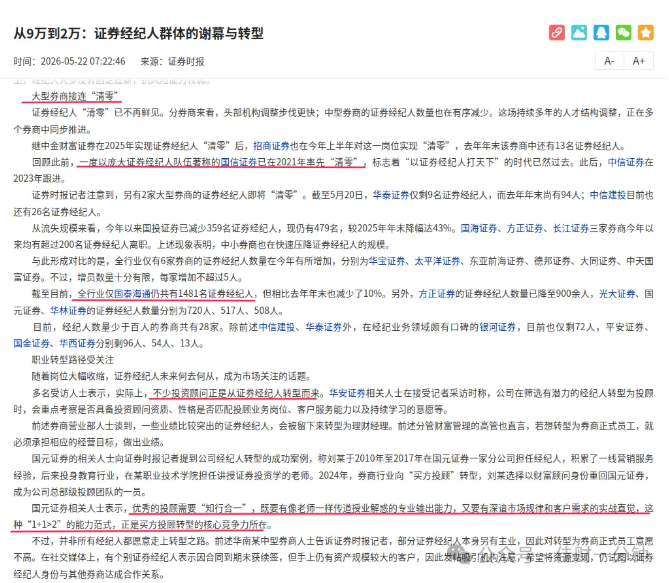The width and height of the screenshot is (669, 583).
Task: Open the 银河证券 link
Action: (x=497, y=327)
